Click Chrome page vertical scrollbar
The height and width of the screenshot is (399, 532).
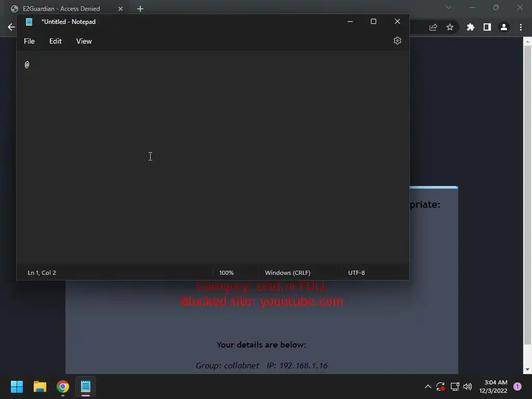click(x=527, y=195)
